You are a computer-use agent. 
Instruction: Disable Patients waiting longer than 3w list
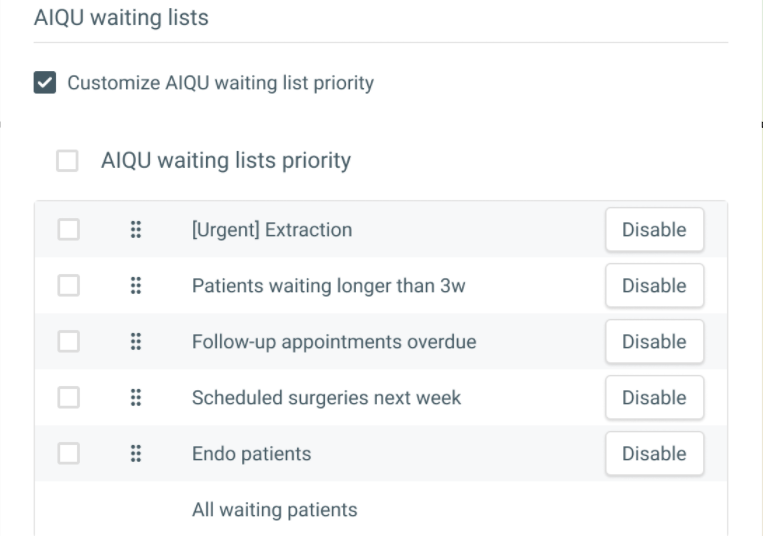pyautogui.click(x=654, y=286)
